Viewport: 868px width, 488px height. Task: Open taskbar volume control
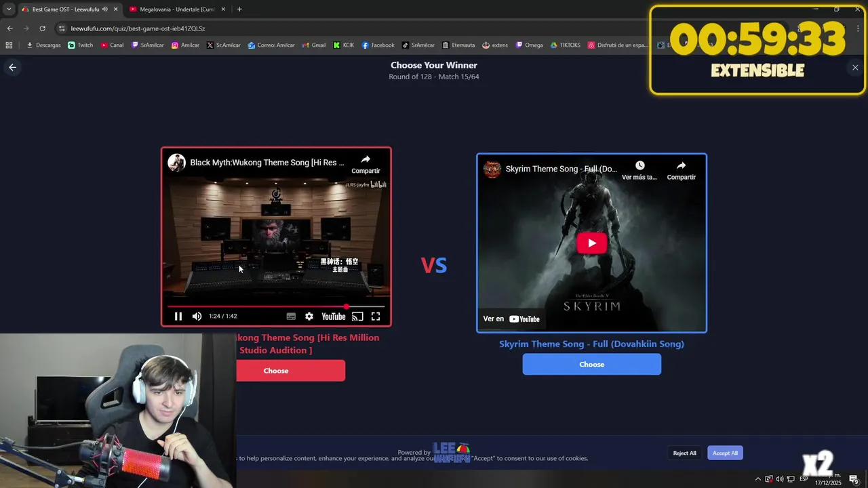coord(779,479)
